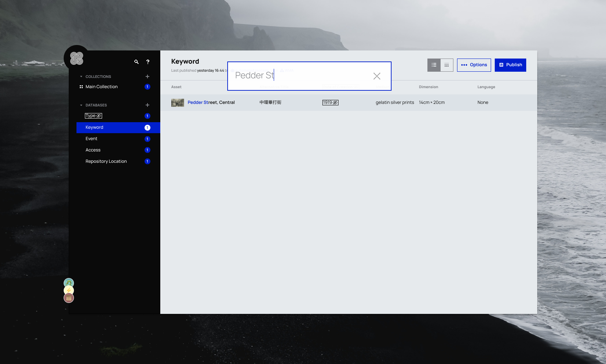Sort by the Asset column header

pos(176,87)
